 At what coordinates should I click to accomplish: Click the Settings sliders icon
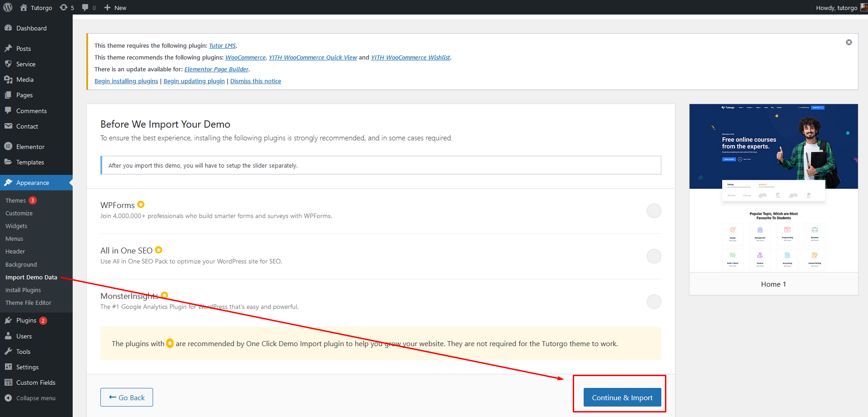click(x=8, y=367)
